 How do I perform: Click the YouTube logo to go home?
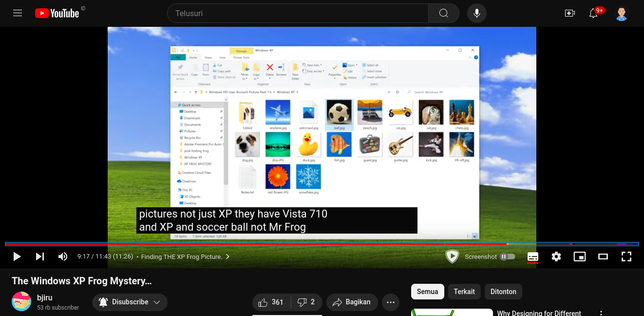coord(57,13)
